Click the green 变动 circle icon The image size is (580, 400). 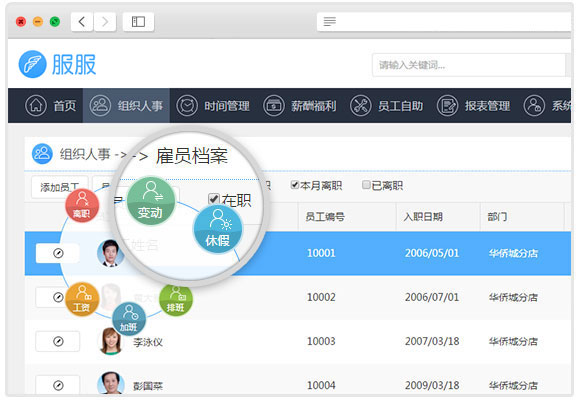coord(151,201)
